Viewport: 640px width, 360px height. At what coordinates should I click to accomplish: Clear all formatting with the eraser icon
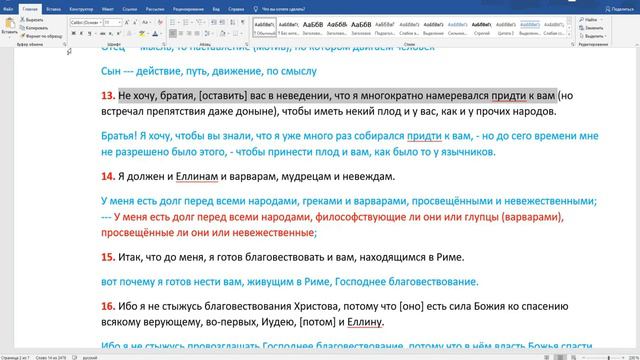pyautogui.click(x=160, y=22)
